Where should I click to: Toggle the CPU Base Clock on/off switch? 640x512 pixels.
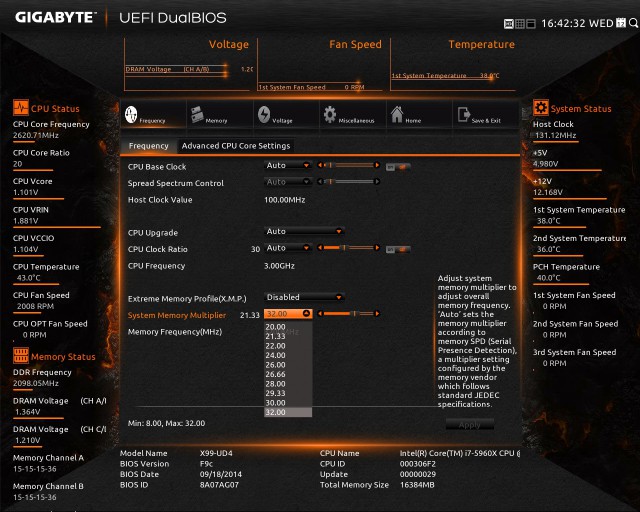click(398, 167)
